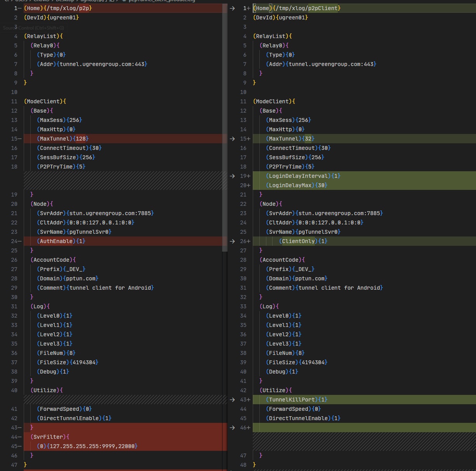Revert the Home path change with its arrow
Image resolution: width=476 pixels, height=471 pixels.
click(232, 8)
